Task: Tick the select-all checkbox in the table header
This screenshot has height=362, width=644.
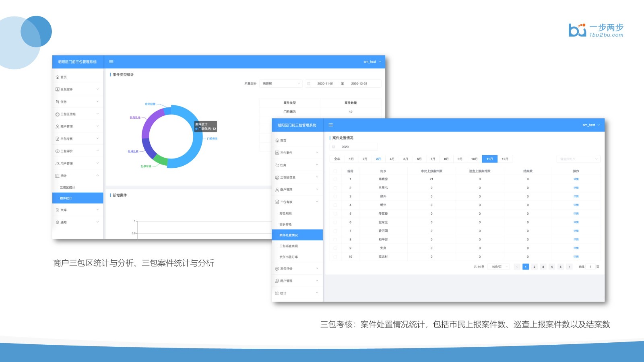Action: tap(335, 171)
